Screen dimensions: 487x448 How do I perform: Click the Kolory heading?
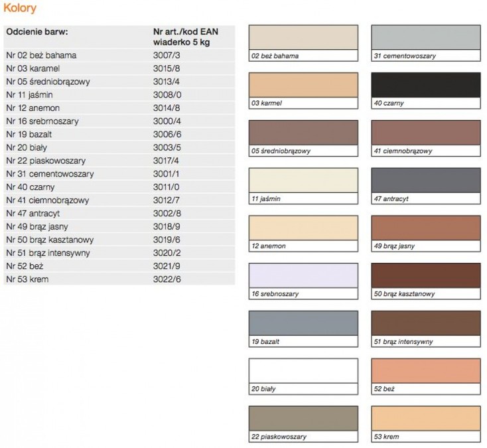(x=20, y=8)
